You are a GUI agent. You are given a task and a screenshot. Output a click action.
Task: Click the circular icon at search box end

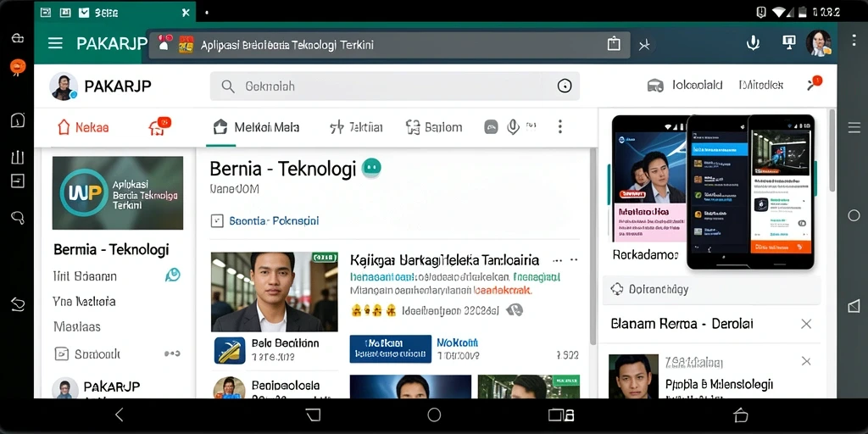(x=564, y=86)
